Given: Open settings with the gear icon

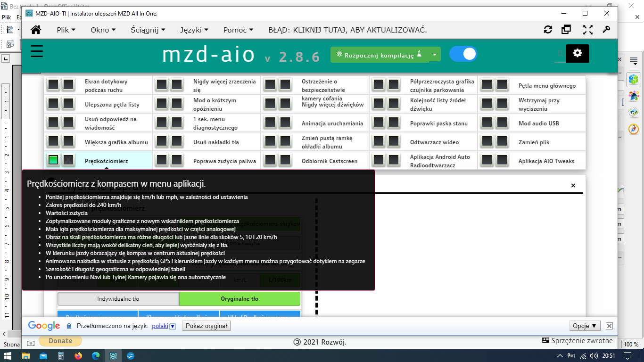Looking at the screenshot, I should point(577,53).
